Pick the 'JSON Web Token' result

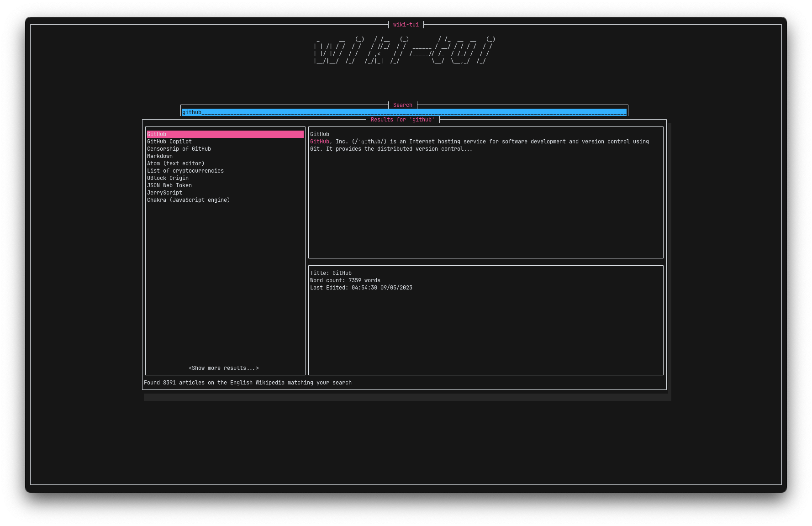[169, 185]
